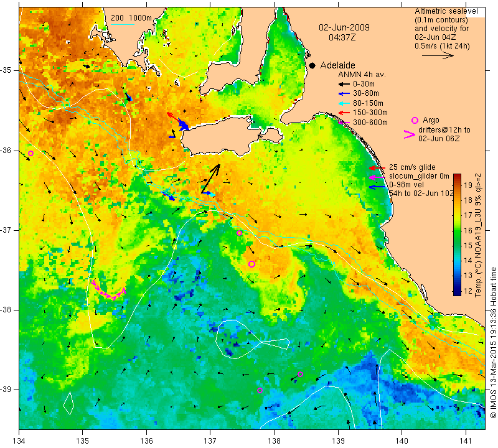Click the time text 04:37Z
This screenshot has height=448, width=498.
tap(342, 37)
